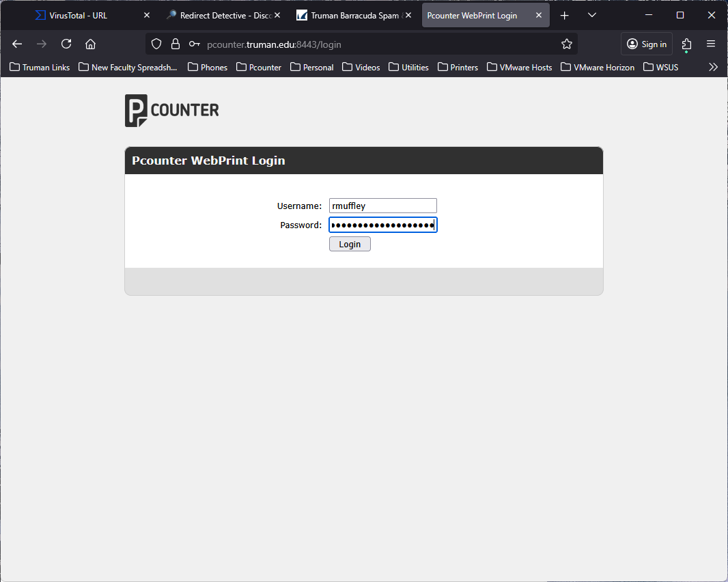Open the Phones bookmark folder

point(208,68)
